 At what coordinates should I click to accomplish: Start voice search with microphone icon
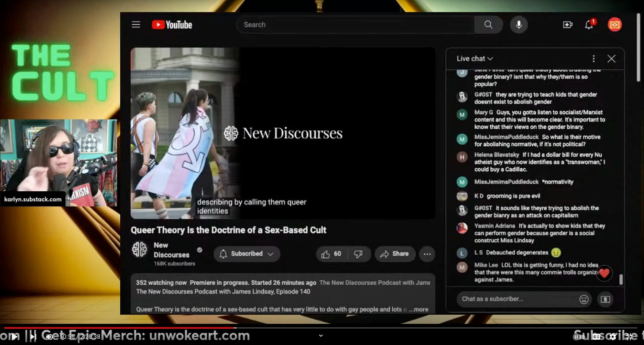(519, 25)
